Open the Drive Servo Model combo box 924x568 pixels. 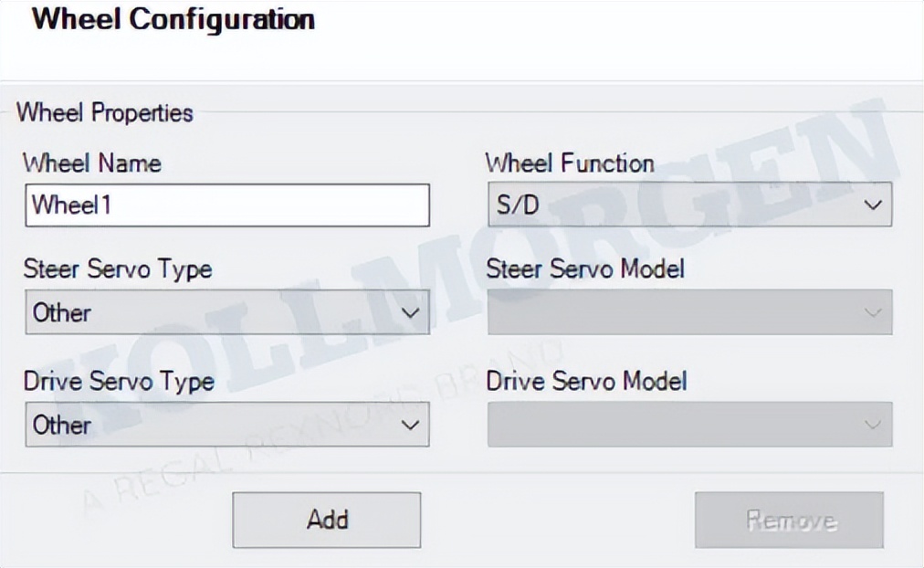689,425
